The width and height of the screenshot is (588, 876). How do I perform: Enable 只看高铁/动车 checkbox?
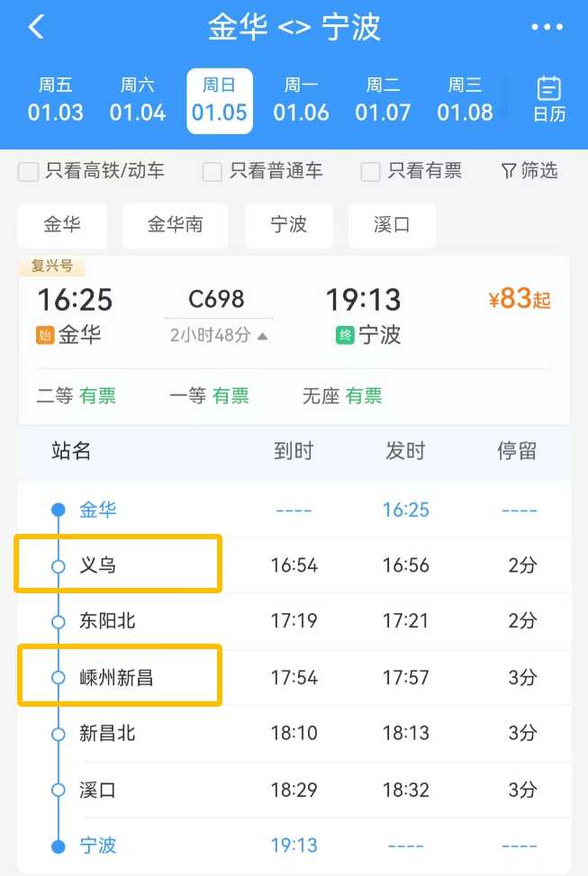pos(29,171)
